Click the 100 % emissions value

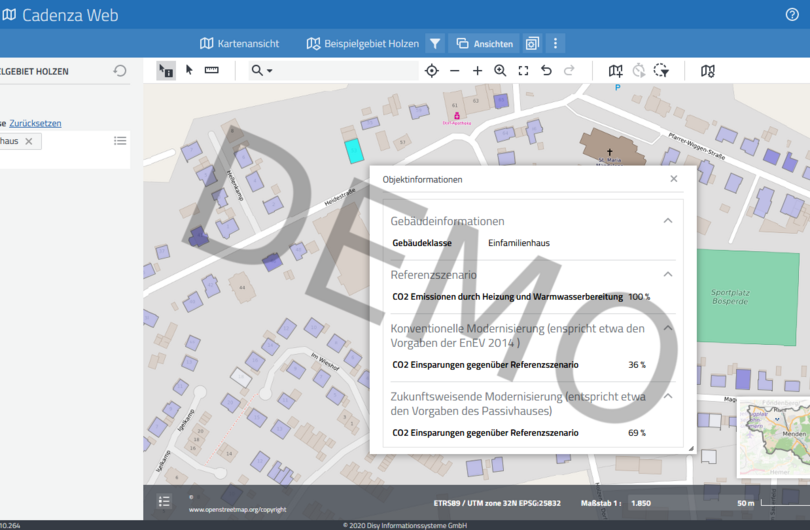[x=639, y=297]
